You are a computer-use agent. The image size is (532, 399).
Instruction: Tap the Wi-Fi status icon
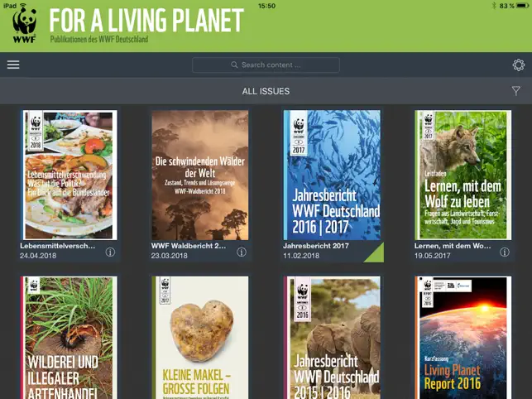[22, 6]
